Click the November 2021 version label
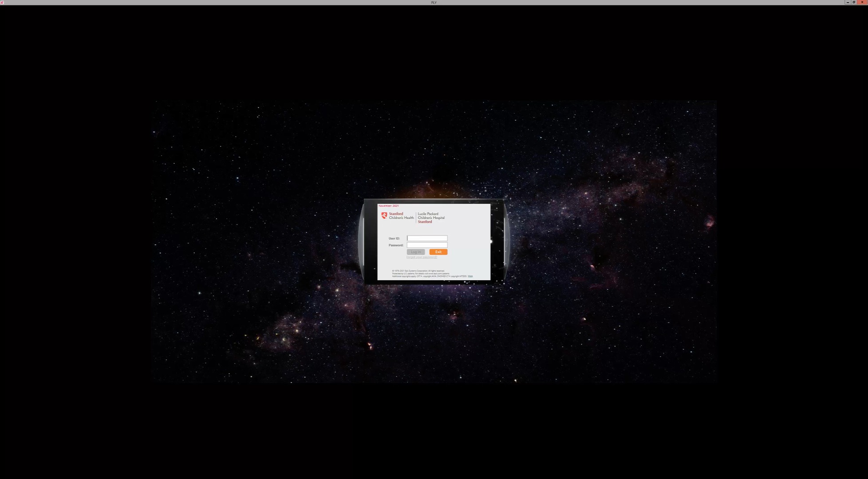 (x=388, y=206)
